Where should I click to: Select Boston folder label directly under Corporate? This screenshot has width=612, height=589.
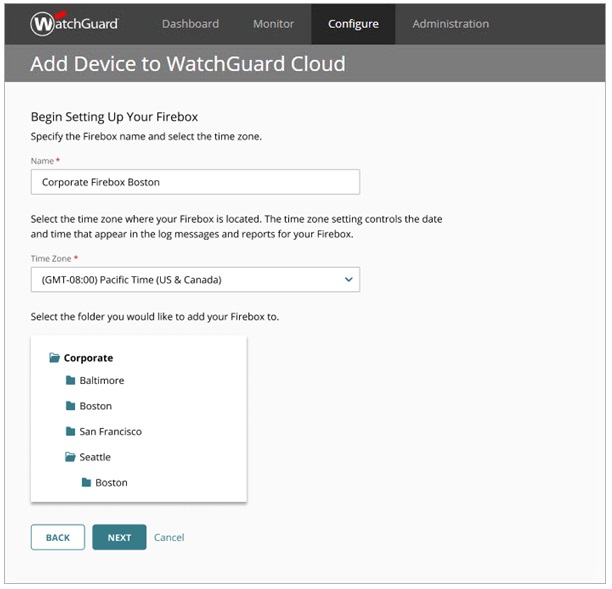tap(96, 406)
